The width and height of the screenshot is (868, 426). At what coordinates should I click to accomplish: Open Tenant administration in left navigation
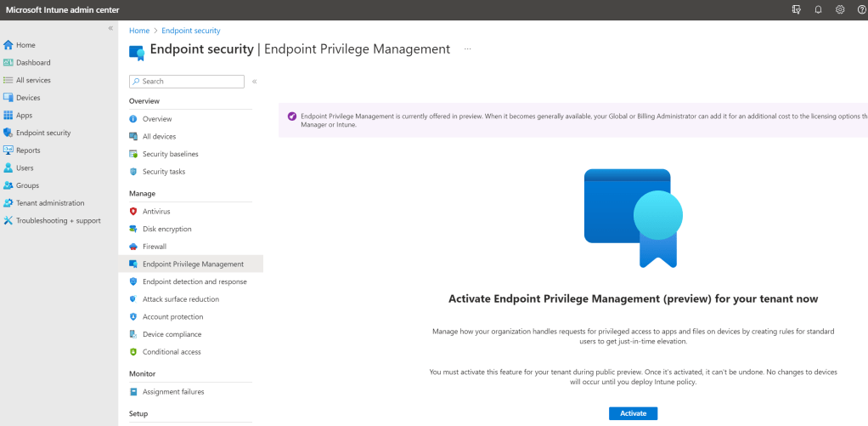click(50, 203)
